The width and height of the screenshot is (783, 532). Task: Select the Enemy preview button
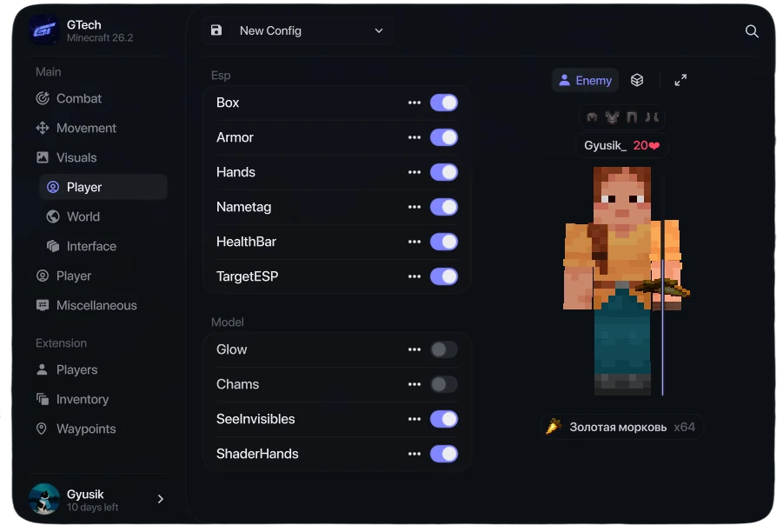[585, 80]
